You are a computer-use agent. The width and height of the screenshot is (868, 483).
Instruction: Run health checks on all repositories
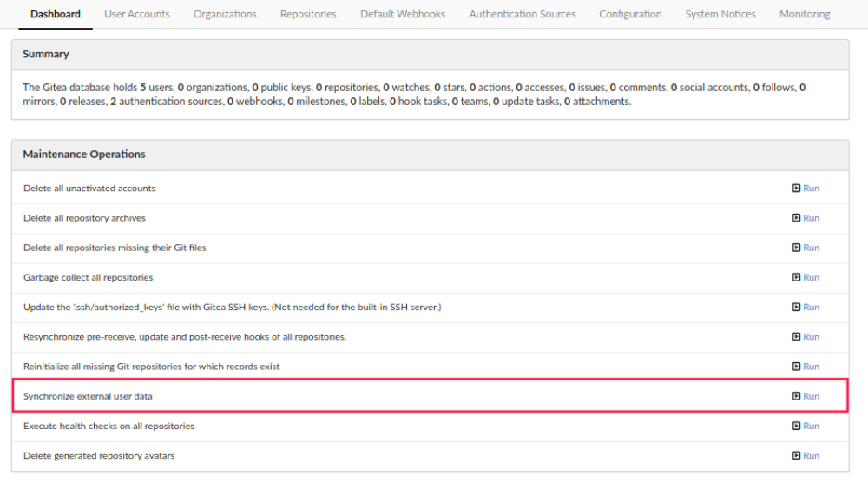click(x=805, y=426)
